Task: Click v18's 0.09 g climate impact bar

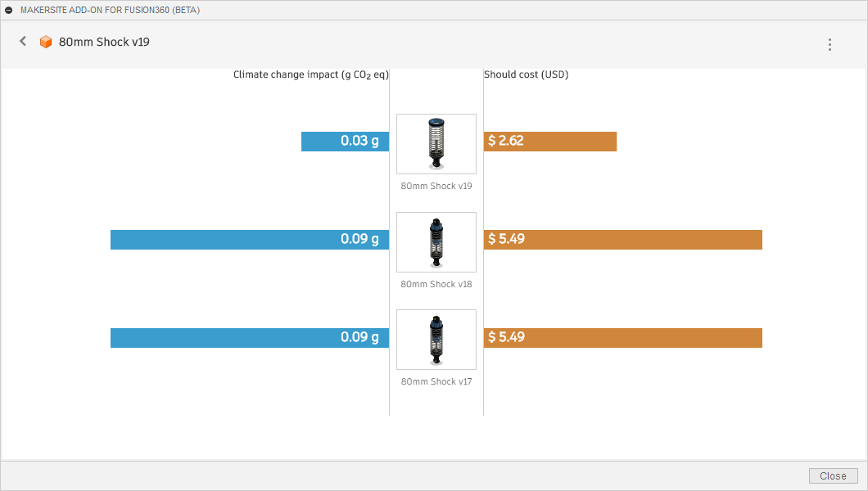Action: point(250,240)
